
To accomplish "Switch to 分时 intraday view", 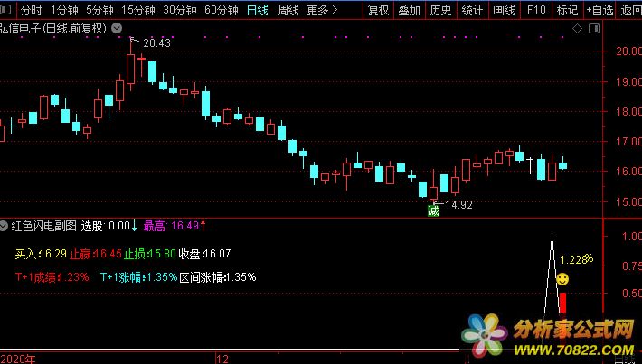I will (31, 10).
